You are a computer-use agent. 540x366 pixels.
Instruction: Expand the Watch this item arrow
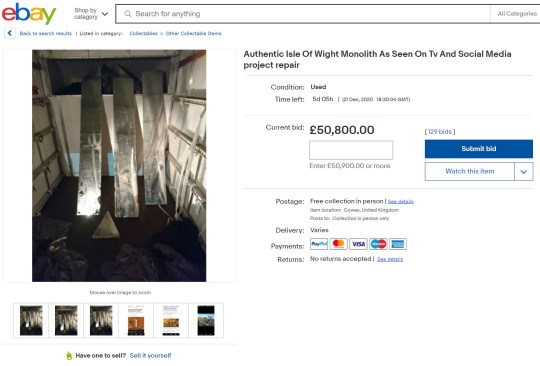click(x=523, y=171)
